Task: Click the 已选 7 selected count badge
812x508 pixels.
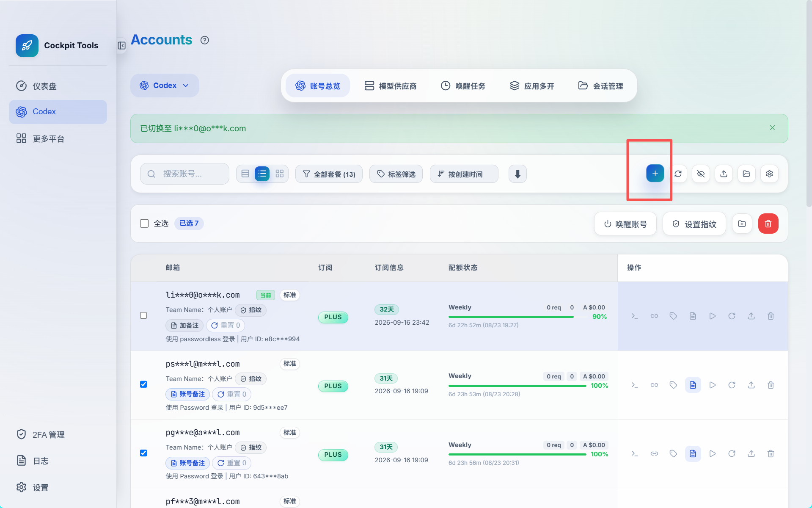Action: click(x=189, y=223)
